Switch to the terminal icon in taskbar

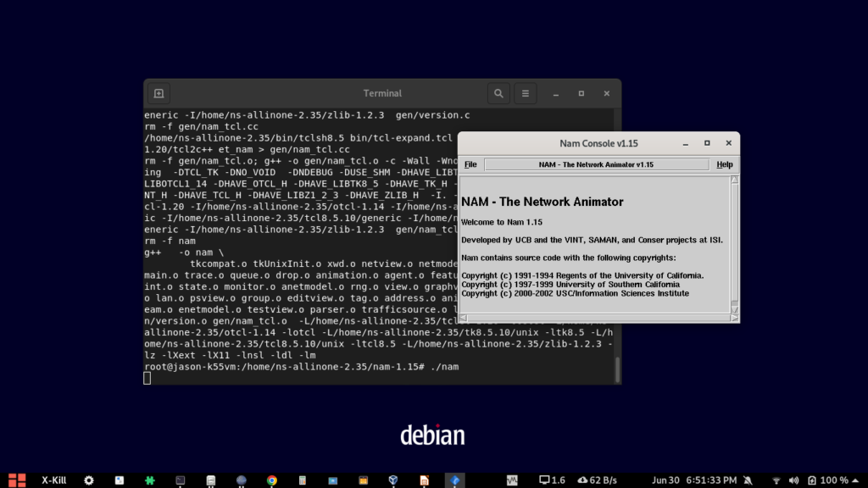[180, 480]
